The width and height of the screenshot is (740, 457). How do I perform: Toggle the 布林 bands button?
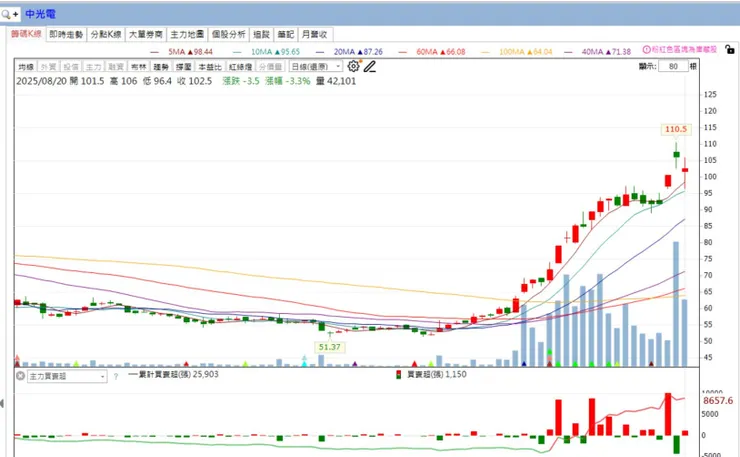[139, 67]
